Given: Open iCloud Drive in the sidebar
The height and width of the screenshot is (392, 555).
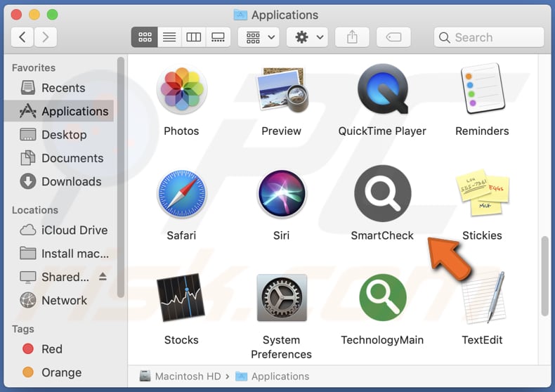Looking at the screenshot, I should point(59,230).
